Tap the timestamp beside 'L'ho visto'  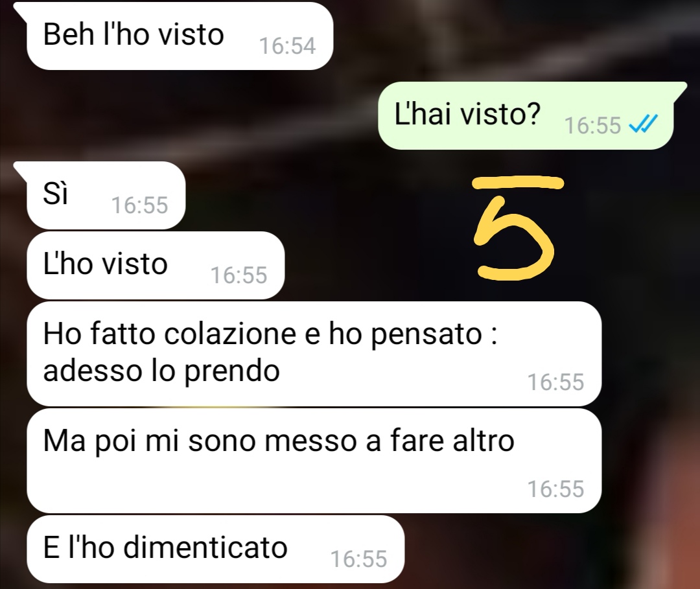(239, 275)
